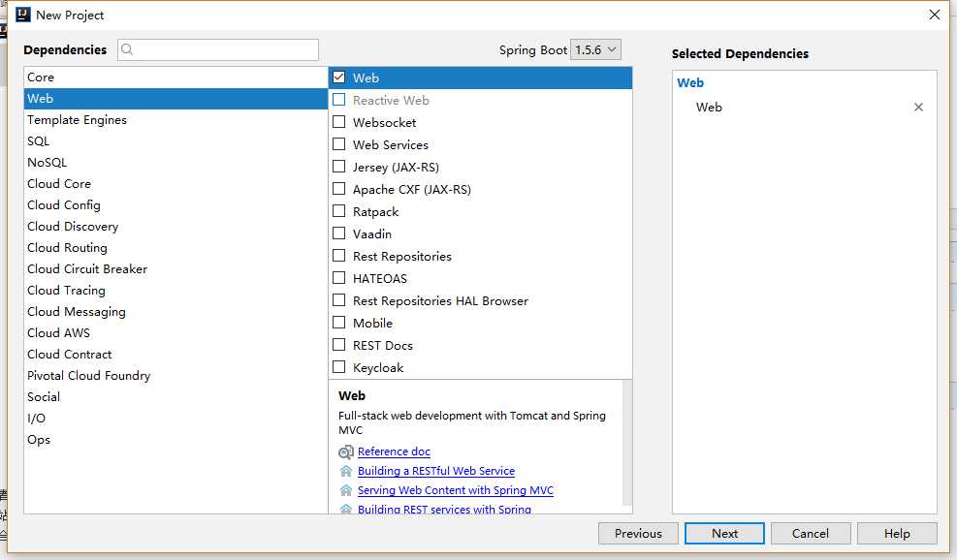
Task: Remove Web from selected dependencies
Action: coord(918,108)
